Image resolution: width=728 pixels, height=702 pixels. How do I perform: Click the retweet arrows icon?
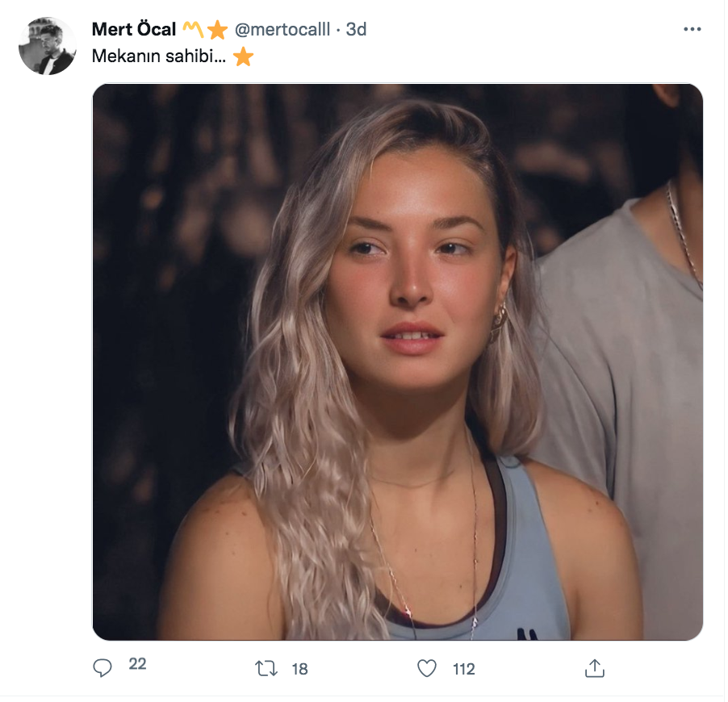point(266,669)
